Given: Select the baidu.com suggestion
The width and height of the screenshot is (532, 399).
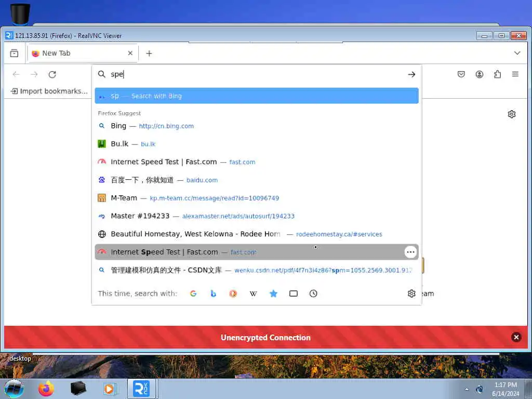Looking at the screenshot, I should pos(257,180).
